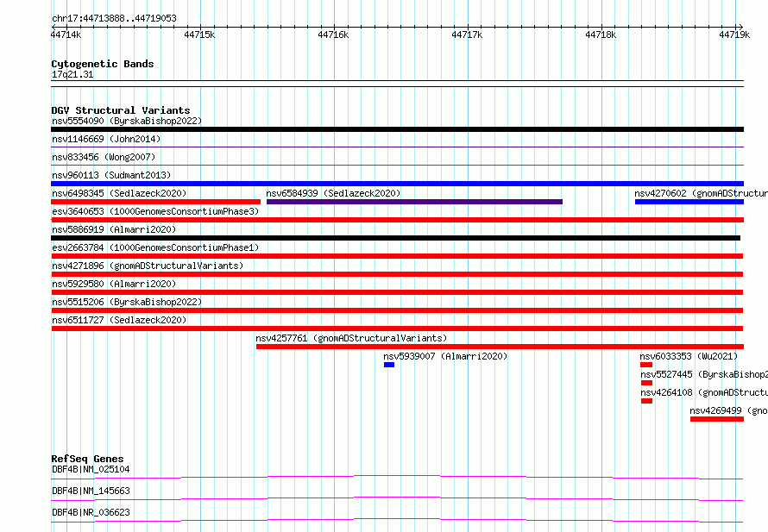Click the nsv5554090 ByrskaBishop2022 variant label
The width and height of the screenshot is (768, 532).
pos(127,121)
